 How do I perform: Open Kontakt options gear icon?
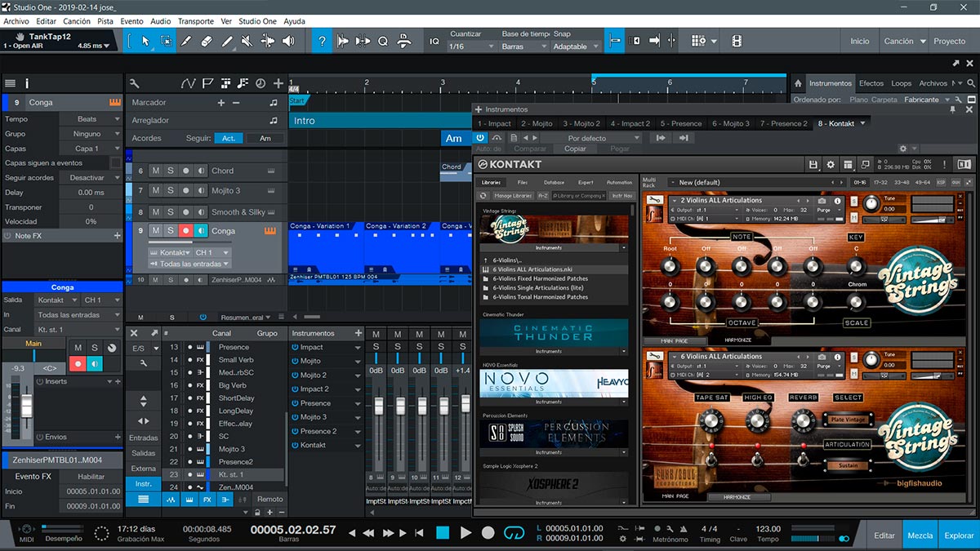click(x=831, y=165)
